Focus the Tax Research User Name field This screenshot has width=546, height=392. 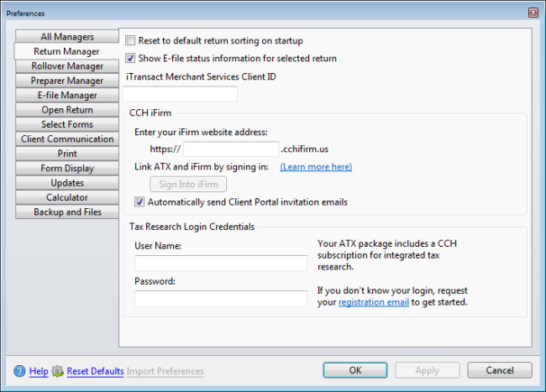[221, 264]
